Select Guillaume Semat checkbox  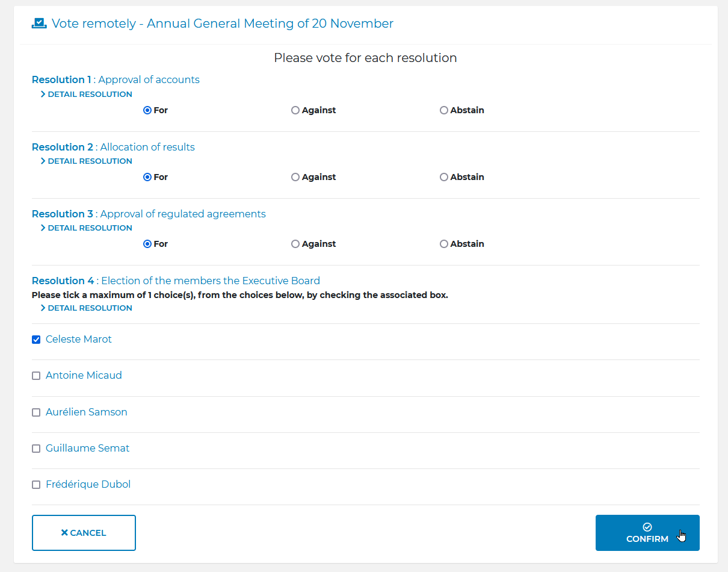[x=36, y=449]
